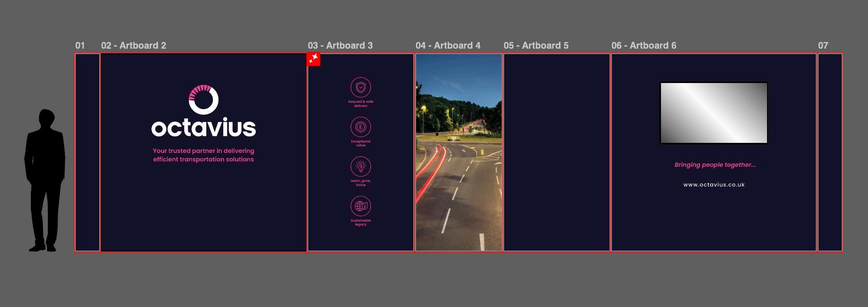Select the human silhouette scale figure
The image size is (868, 307).
pyautogui.click(x=45, y=180)
